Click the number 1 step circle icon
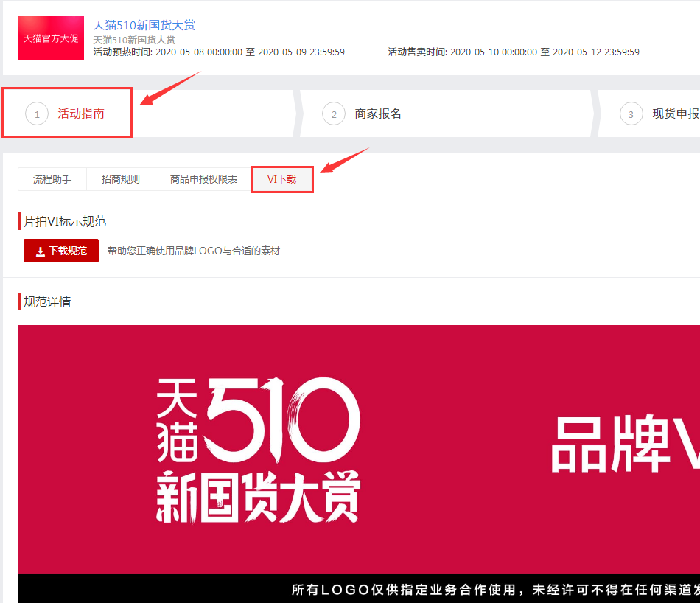Image resolution: width=700 pixels, height=603 pixels. point(37,114)
